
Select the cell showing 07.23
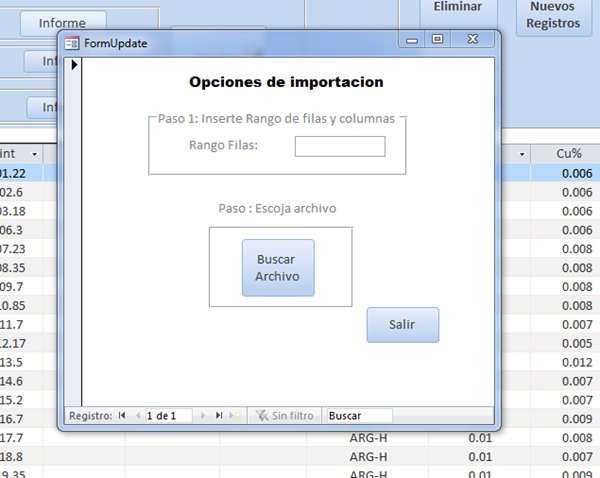21,249
